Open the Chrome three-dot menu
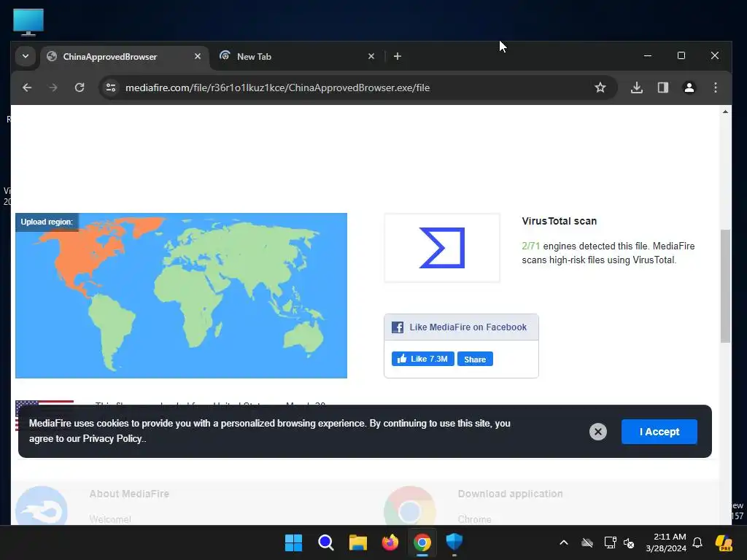This screenshot has height=560, width=747. [715, 87]
